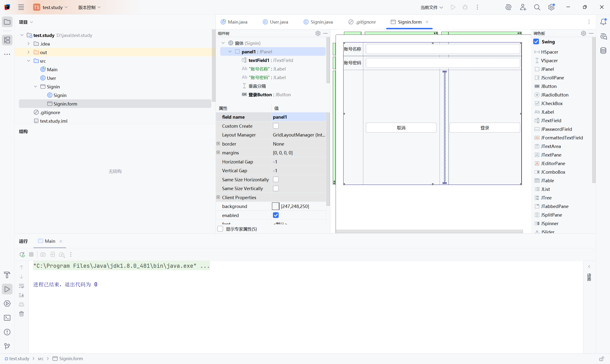Switch to the .gitignore tab

[x=362, y=22]
